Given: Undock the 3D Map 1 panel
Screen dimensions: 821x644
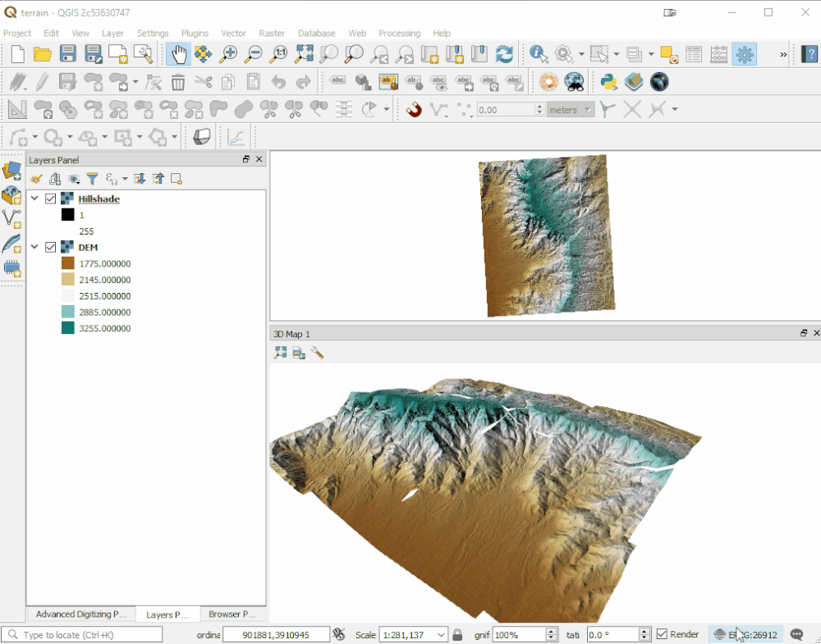Looking at the screenshot, I should click(804, 333).
